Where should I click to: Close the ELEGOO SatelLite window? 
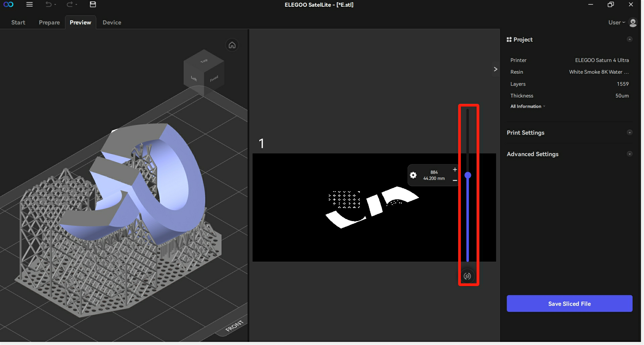[x=631, y=4]
